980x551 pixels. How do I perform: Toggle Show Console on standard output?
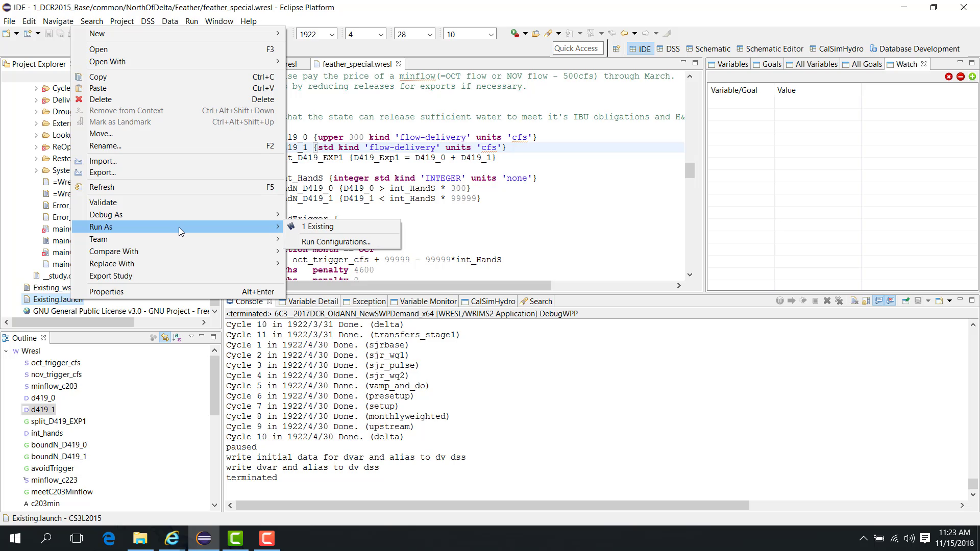878,301
